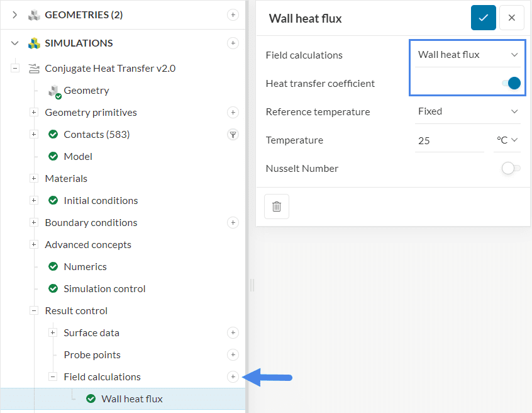Delete Wall heat flux using the trash icon

[276, 206]
